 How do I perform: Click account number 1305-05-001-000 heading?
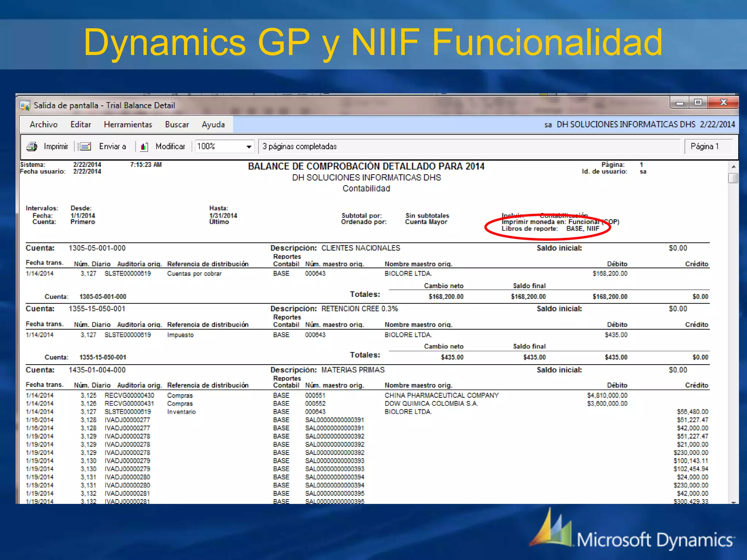coord(97,248)
